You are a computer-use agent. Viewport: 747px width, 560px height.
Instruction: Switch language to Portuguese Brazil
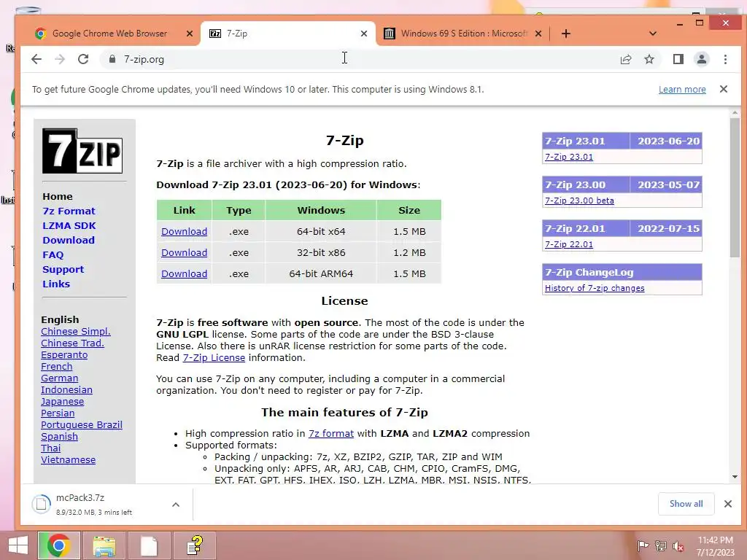coord(82,425)
